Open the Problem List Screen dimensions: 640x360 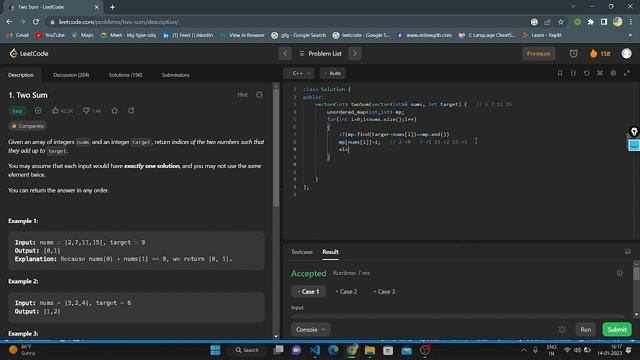(x=320, y=53)
